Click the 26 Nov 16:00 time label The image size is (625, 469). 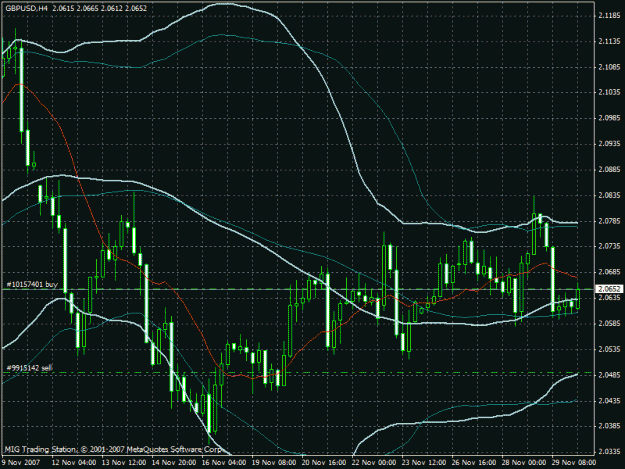(x=474, y=462)
